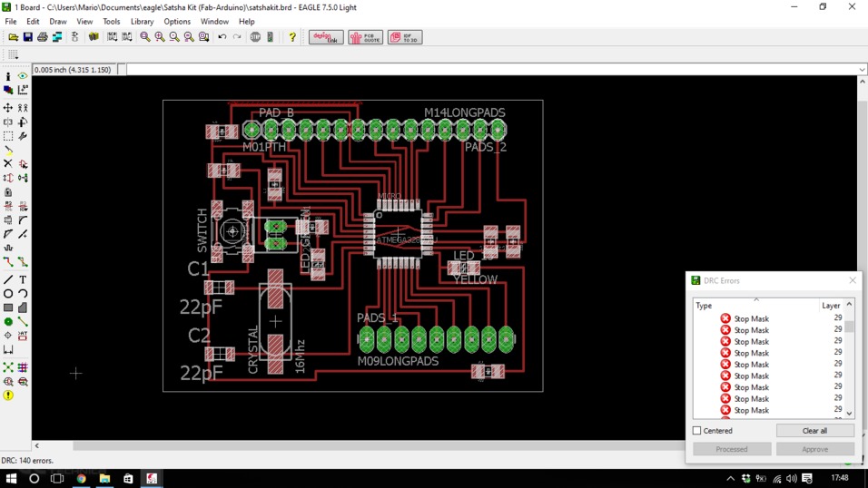Select the Change wrench tool

click(23, 136)
